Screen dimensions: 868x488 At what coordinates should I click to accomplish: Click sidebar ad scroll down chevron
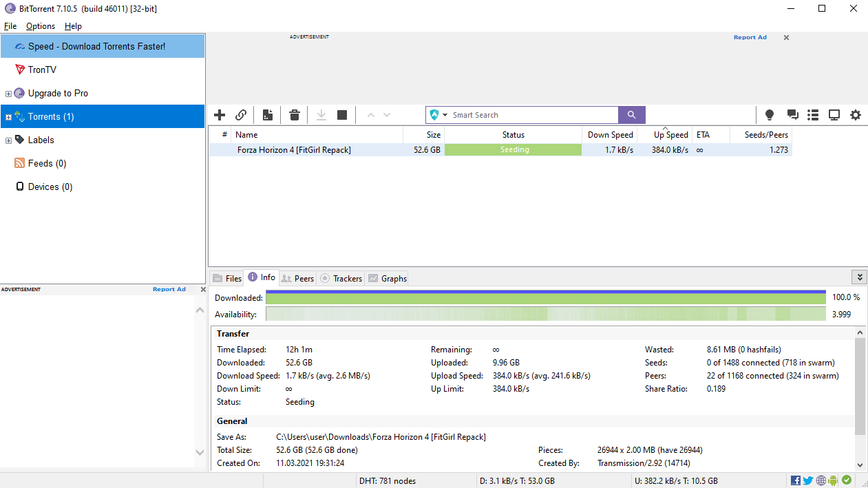pyautogui.click(x=200, y=452)
